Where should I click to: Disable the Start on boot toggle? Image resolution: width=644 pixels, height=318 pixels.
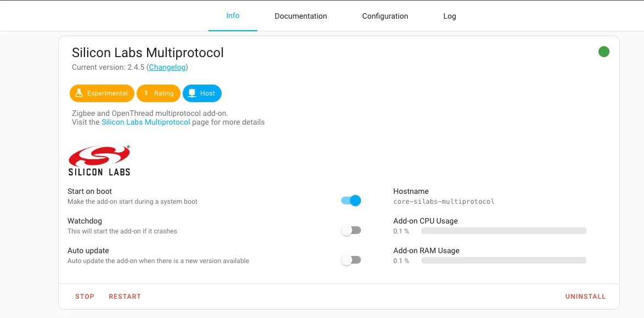point(351,201)
